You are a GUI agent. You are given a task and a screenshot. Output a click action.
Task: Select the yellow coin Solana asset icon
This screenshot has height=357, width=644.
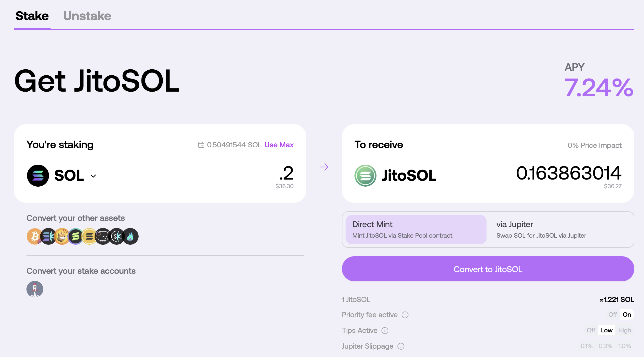pos(89,236)
